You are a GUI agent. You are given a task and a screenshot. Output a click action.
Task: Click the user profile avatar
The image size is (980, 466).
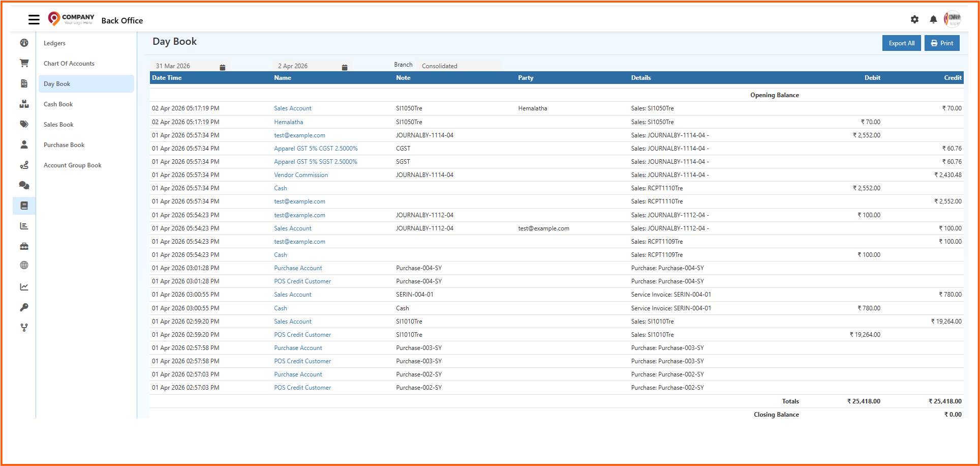(952, 19)
